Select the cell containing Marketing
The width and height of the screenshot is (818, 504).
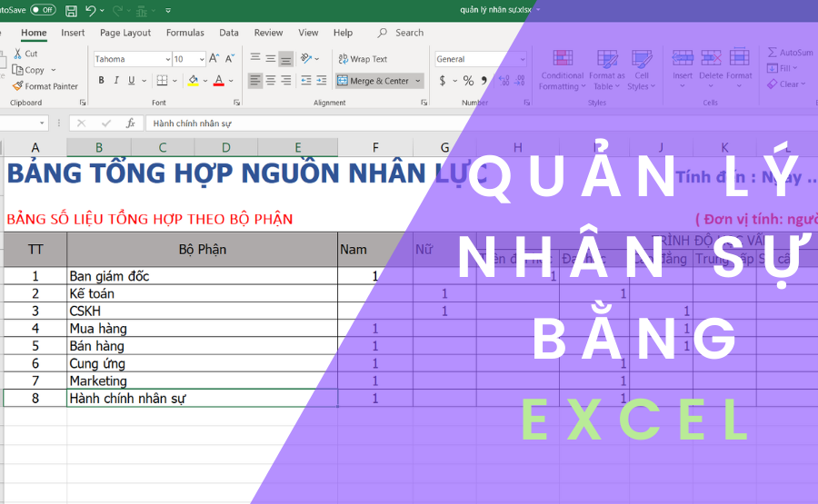(x=202, y=380)
